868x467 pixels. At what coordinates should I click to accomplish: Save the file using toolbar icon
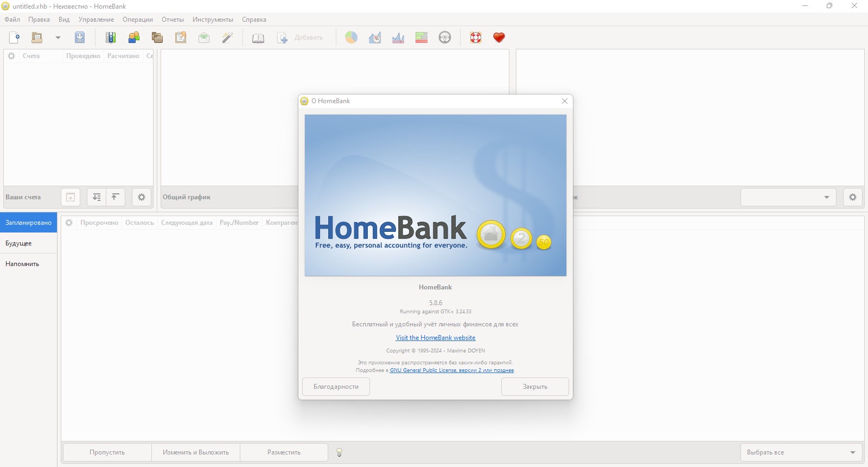tap(80, 37)
